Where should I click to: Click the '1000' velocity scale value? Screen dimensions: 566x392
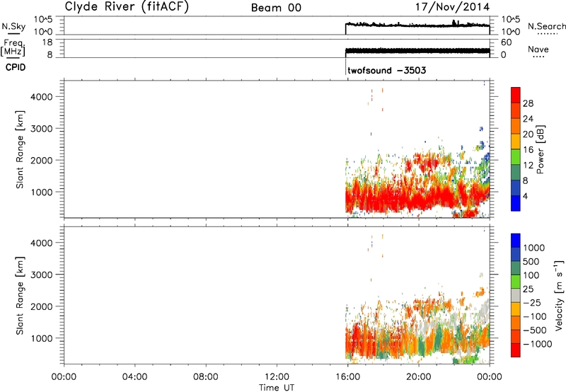tap(534, 248)
